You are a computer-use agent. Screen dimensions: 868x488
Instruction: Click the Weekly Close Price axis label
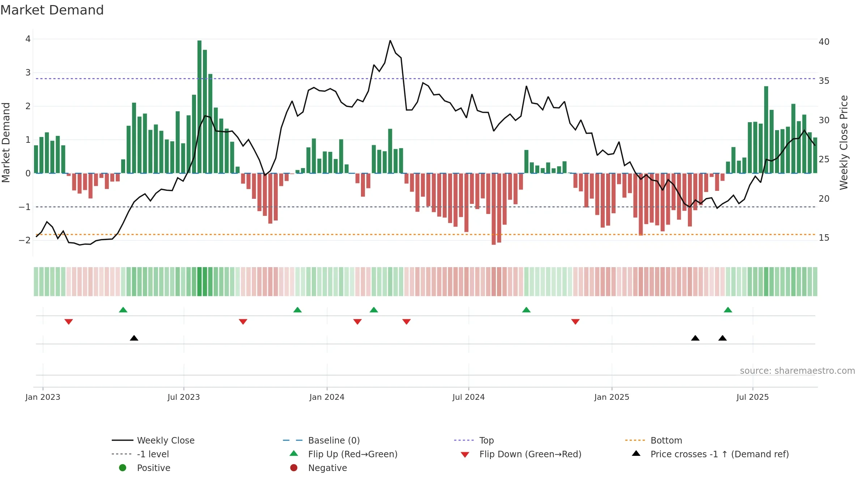tap(844, 142)
